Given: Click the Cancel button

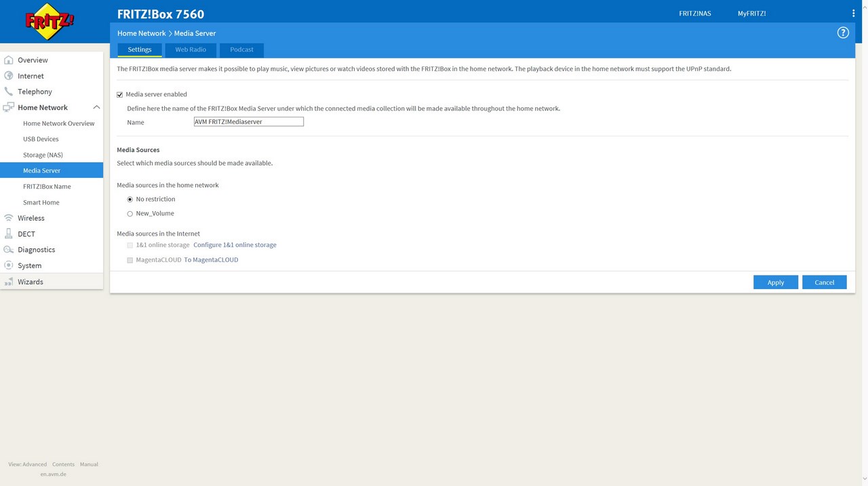Looking at the screenshot, I should [x=825, y=282].
